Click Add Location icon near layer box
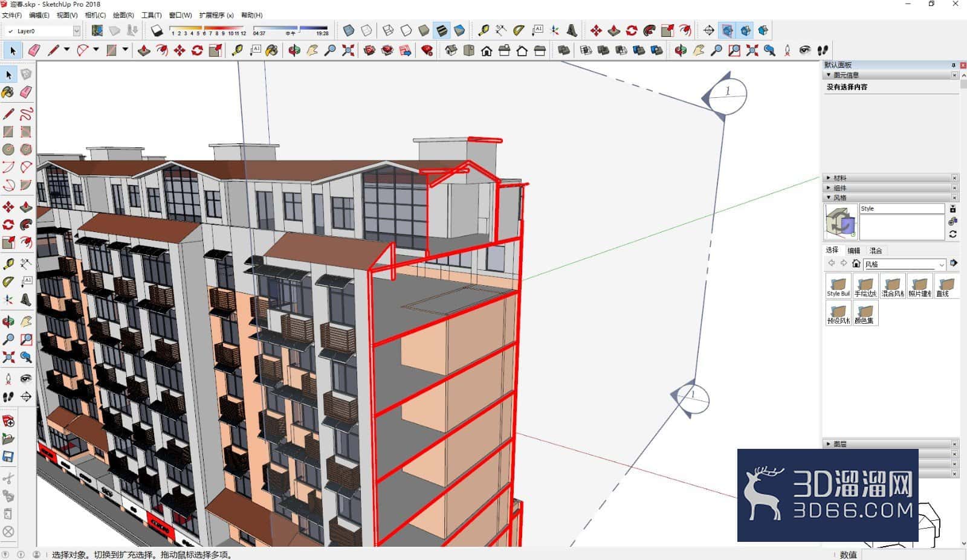 coord(97,30)
